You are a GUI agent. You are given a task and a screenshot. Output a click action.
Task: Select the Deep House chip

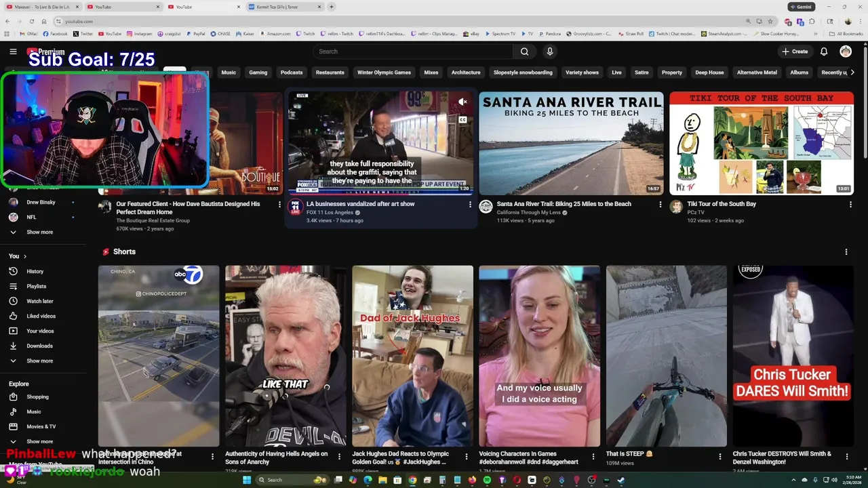click(x=709, y=73)
